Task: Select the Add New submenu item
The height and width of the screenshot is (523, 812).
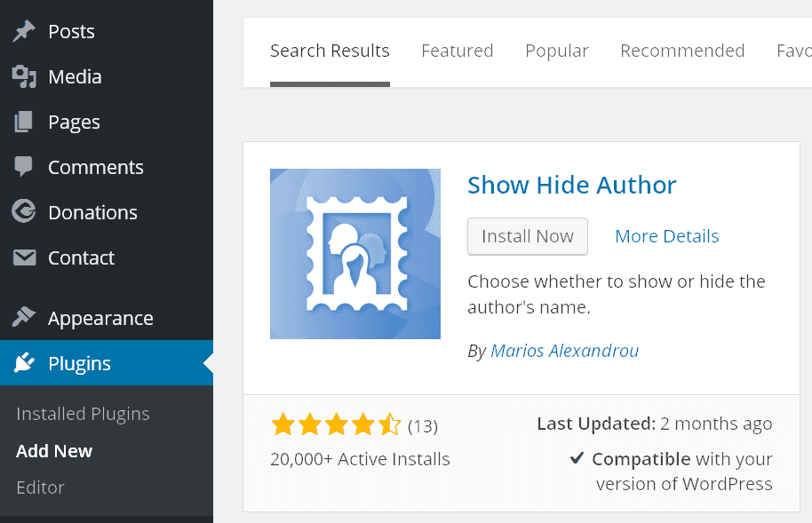Action: click(x=54, y=451)
